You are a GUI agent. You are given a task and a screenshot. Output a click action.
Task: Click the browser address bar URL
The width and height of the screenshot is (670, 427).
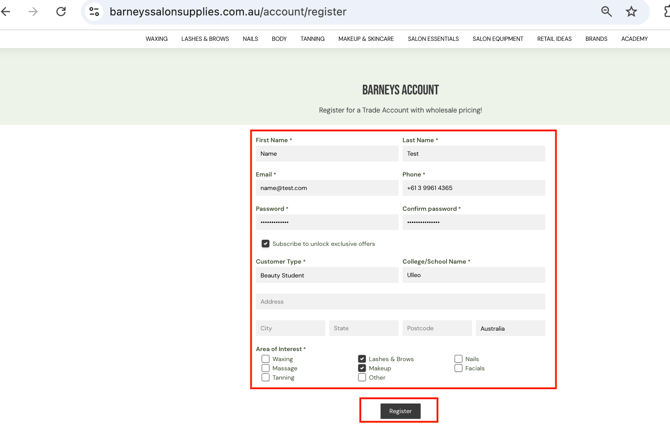228,12
